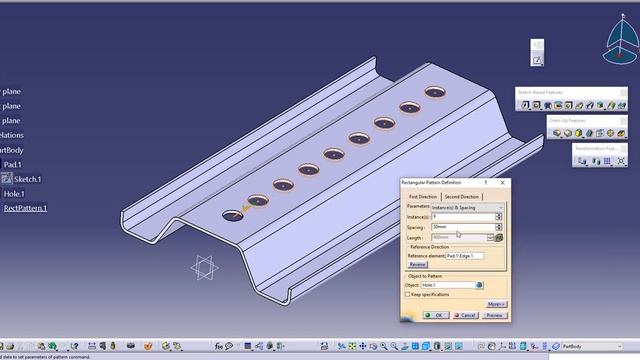
Task: Click the Multi-View icon
Action: [415, 346]
